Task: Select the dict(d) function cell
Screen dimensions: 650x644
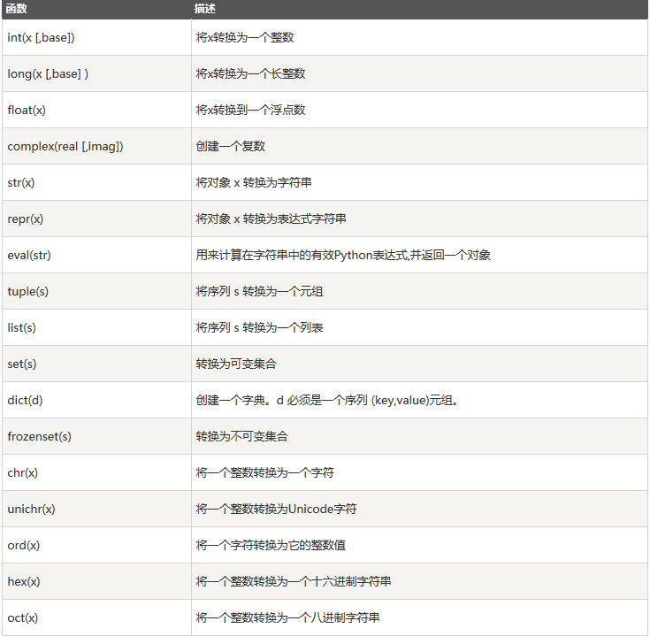Action: click(25, 400)
